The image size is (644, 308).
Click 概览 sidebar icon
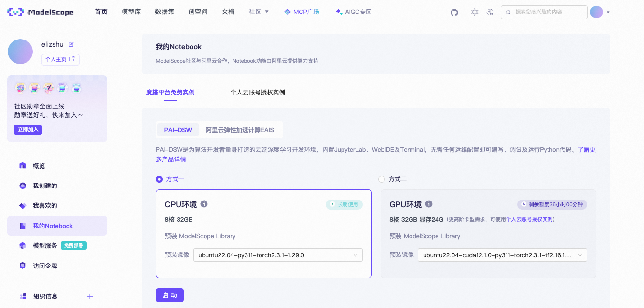pyautogui.click(x=22, y=166)
